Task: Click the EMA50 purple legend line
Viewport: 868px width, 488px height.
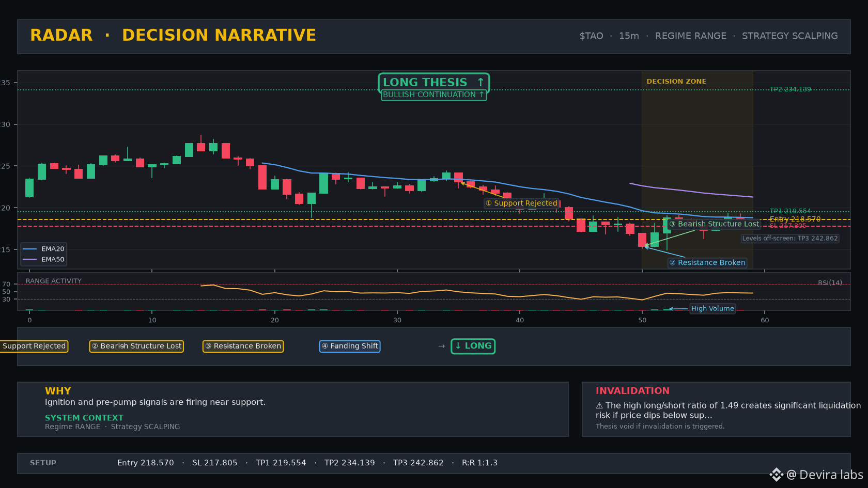Action: pos(30,259)
